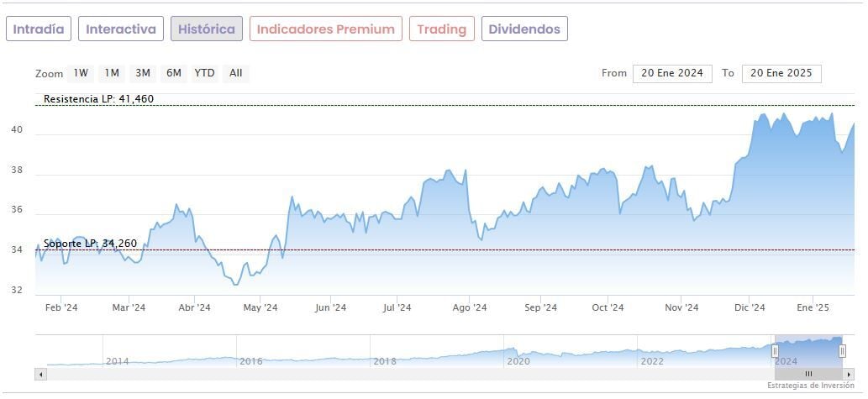Open the Indicadores Premium tab
The image size is (868, 399).
click(x=325, y=29)
